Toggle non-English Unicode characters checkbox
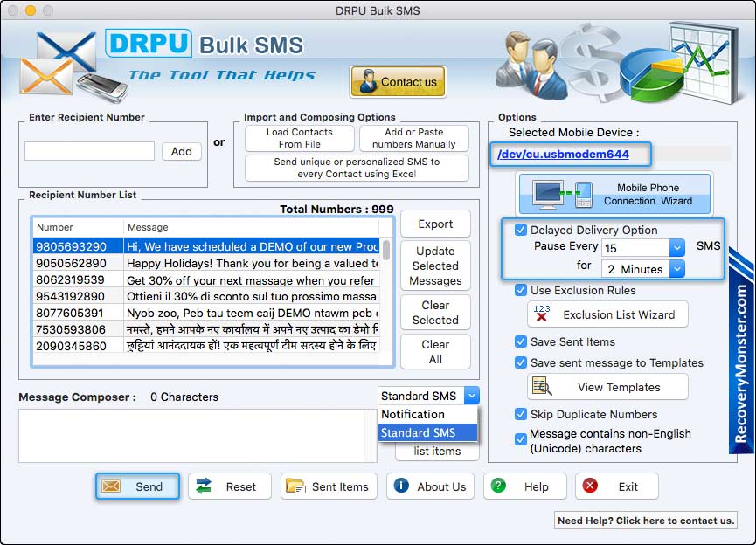Screen dimensions: 756x545 (521, 439)
